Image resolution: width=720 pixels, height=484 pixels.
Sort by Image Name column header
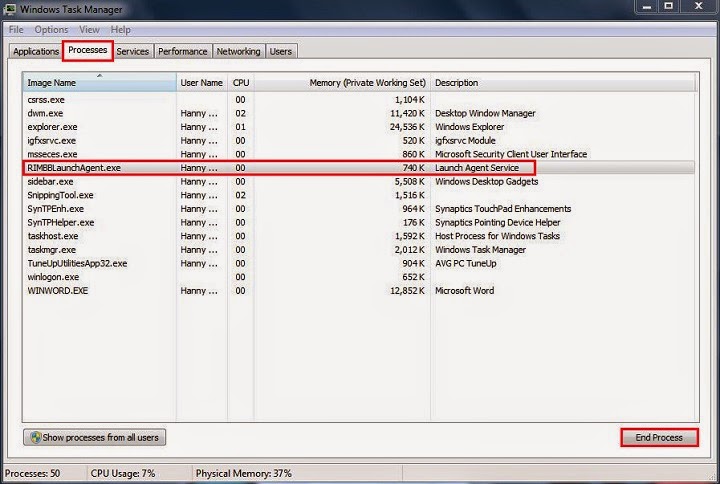pos(100,83)
